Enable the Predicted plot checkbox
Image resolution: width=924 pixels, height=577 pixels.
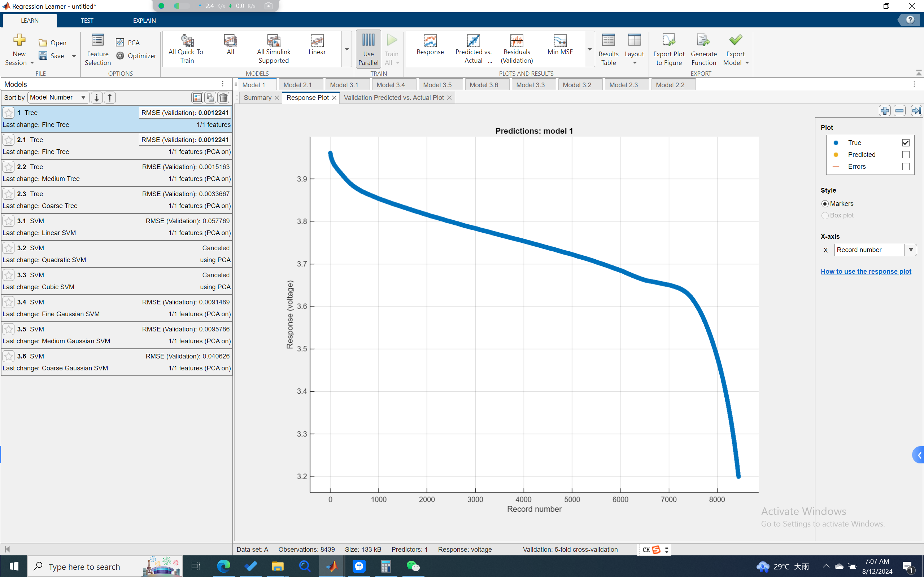click(x=905, y=155)
